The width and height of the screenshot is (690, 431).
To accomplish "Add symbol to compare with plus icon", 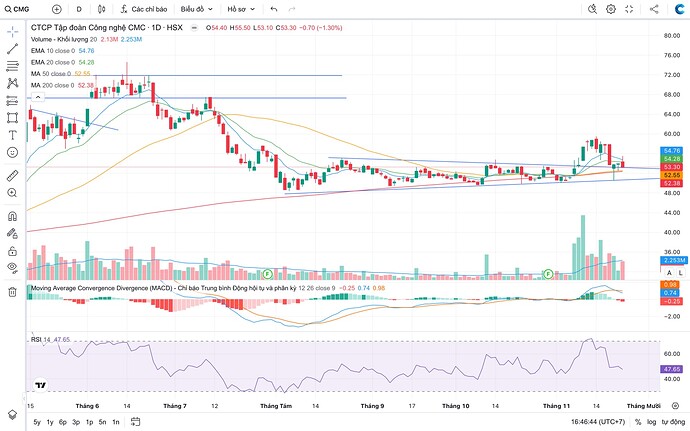I will click(57, 9).
